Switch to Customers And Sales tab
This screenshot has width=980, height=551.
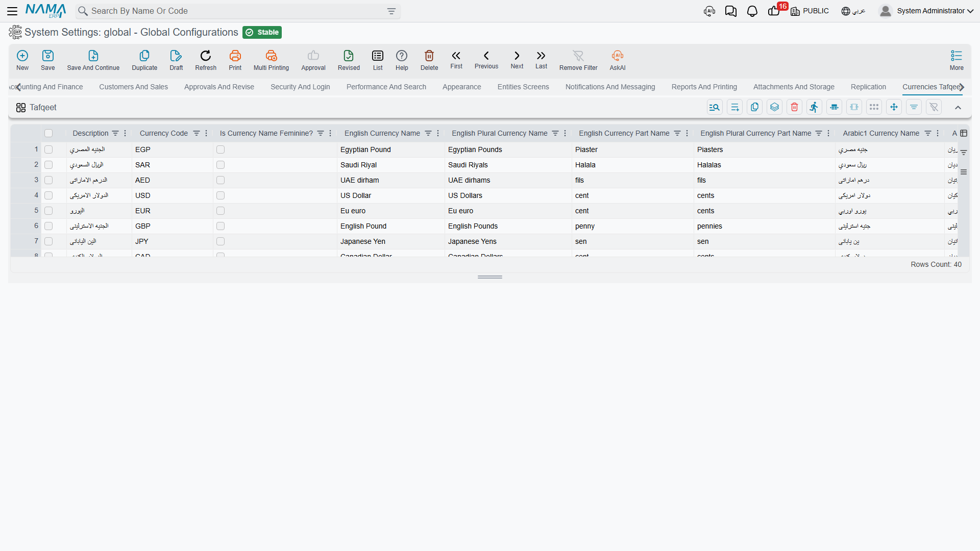(133, 87)
